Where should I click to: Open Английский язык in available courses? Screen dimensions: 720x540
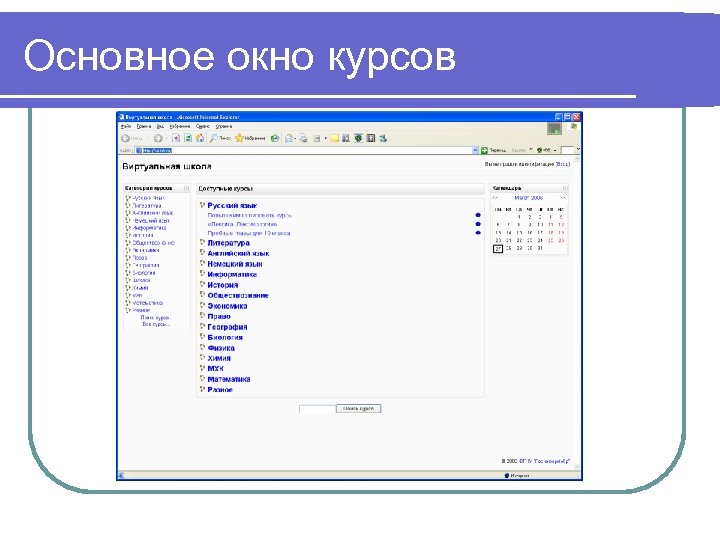click(238, 253)
